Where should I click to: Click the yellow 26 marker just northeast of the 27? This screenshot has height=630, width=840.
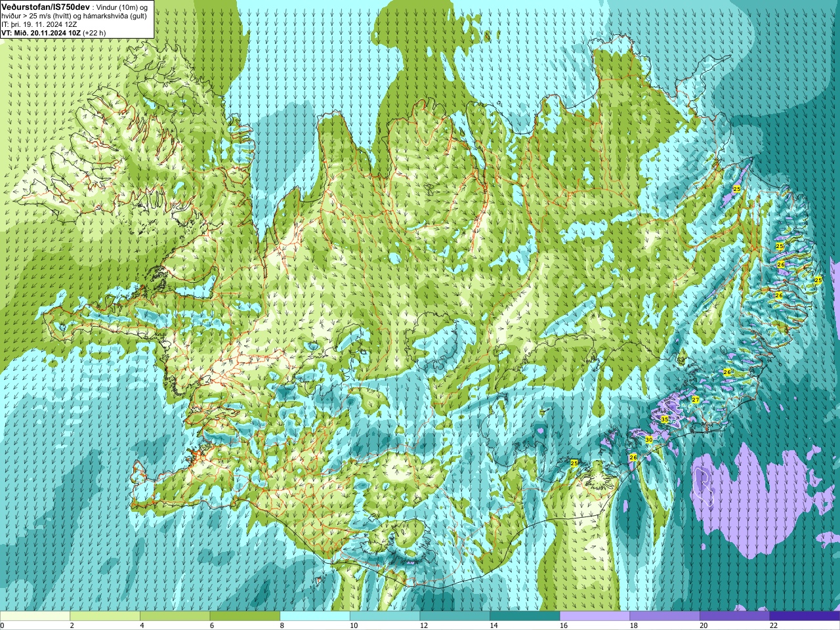coord(727,371)
